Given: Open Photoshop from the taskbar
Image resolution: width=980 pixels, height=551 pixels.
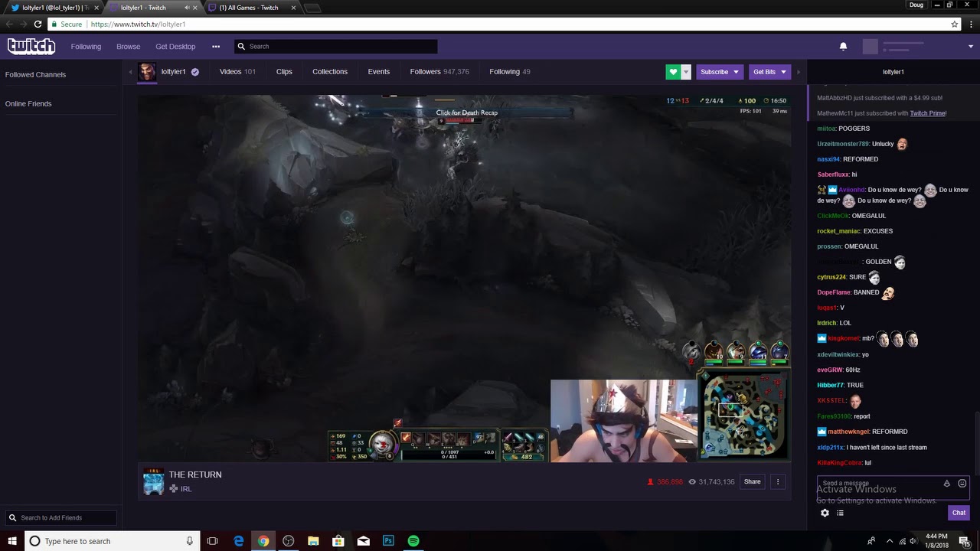Looking at the screenshot, I should (x=388, y=541).
